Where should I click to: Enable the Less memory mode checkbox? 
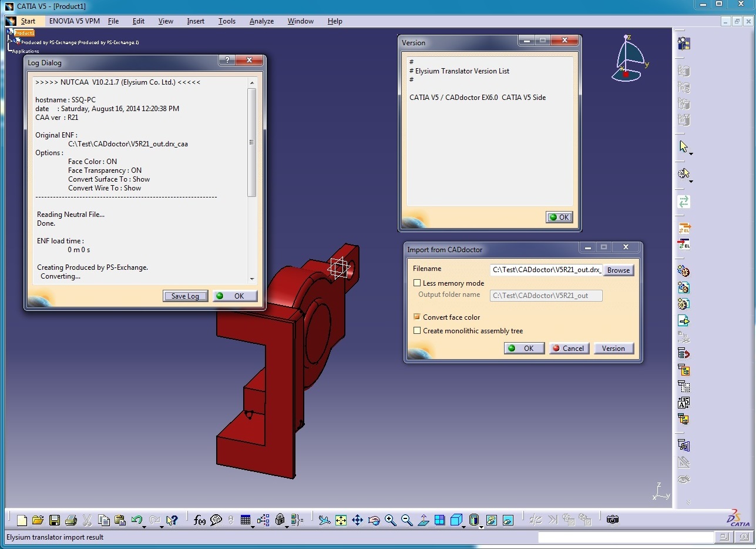tap(417, 283)
